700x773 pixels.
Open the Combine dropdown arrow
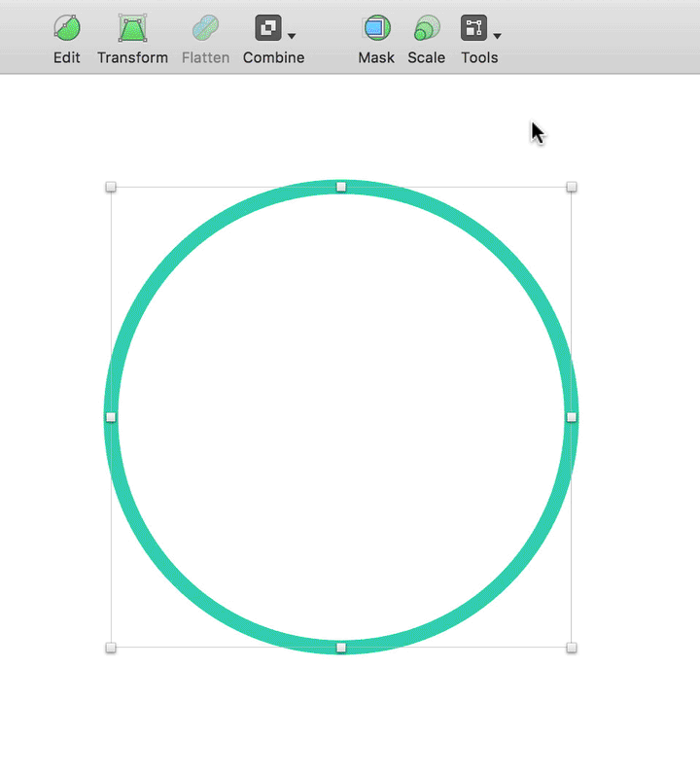click(292, 36)
